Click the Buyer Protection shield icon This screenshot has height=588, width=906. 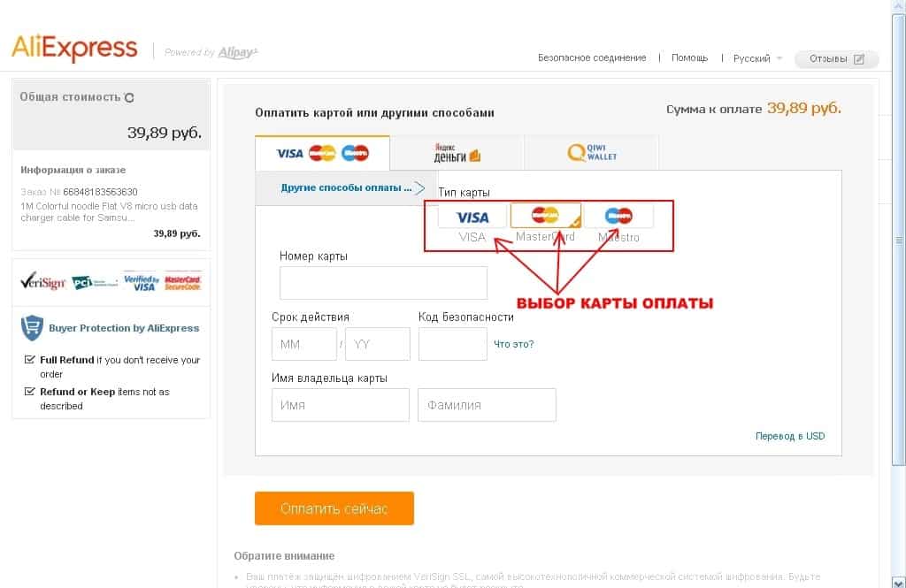[32, 328]
